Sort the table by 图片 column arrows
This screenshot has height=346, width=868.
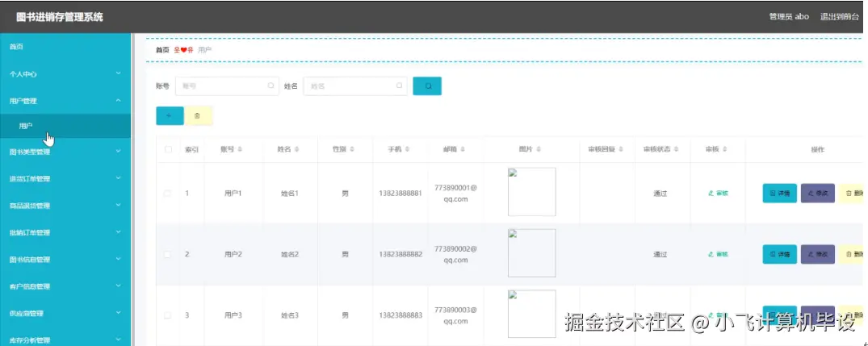(x=538, y=150)
